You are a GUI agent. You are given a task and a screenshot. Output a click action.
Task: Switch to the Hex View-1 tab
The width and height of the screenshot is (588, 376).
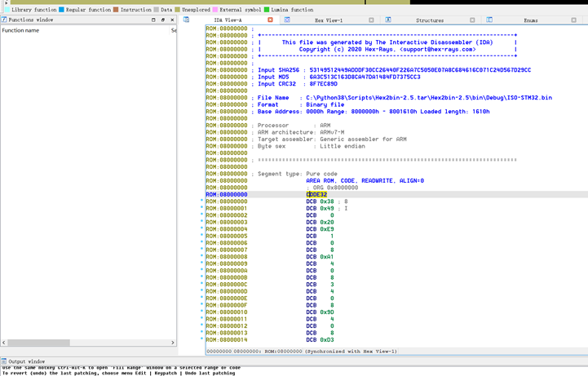point(329,20)
